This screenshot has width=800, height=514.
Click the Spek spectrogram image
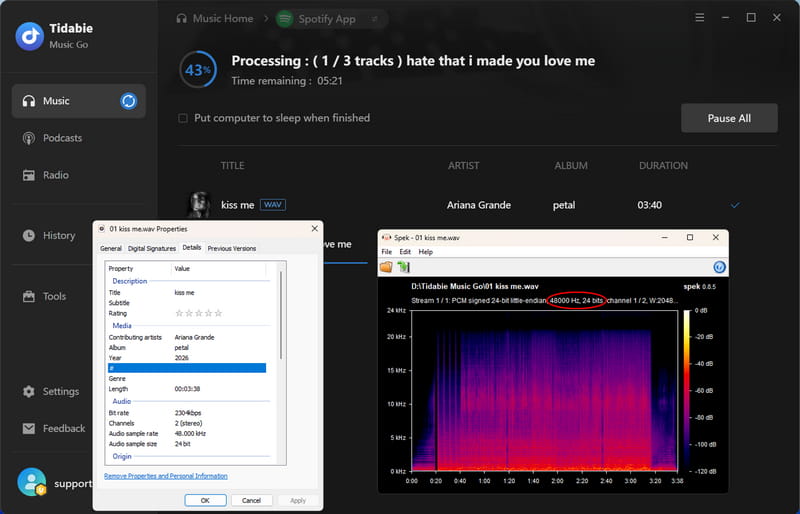click(545, 390)
